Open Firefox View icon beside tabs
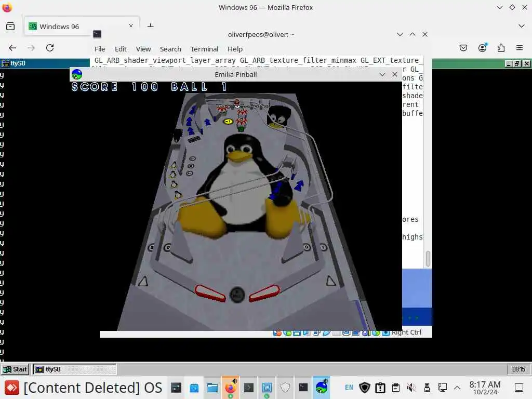532x399 pixels. click(x=10, y=26)
